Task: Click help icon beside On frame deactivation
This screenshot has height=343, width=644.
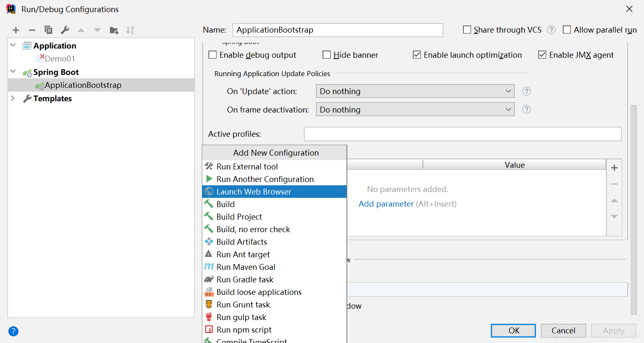Action: click(527, 110)
